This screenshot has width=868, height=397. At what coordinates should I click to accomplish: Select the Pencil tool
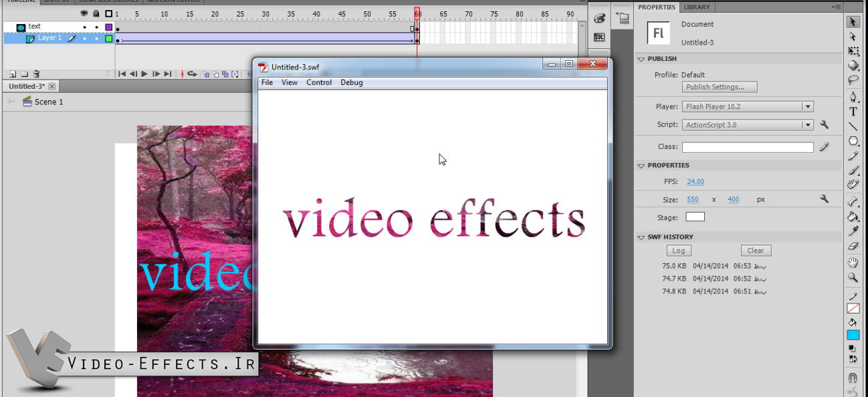[853, 156]
